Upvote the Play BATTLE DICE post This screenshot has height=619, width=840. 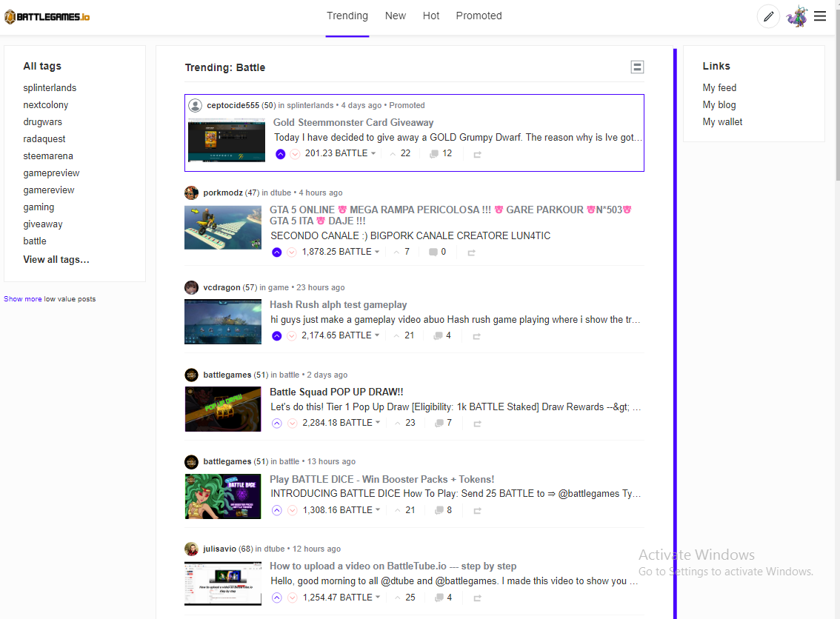[276, 510]
